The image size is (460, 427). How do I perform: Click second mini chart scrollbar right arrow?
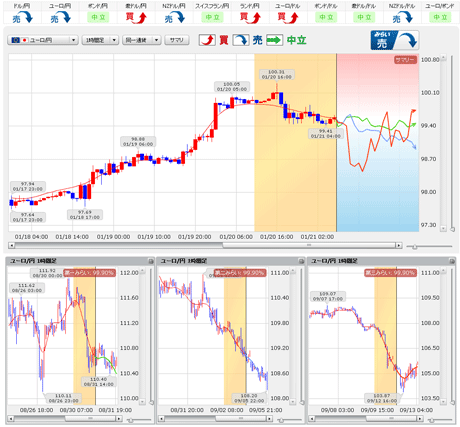pos(270,419)
